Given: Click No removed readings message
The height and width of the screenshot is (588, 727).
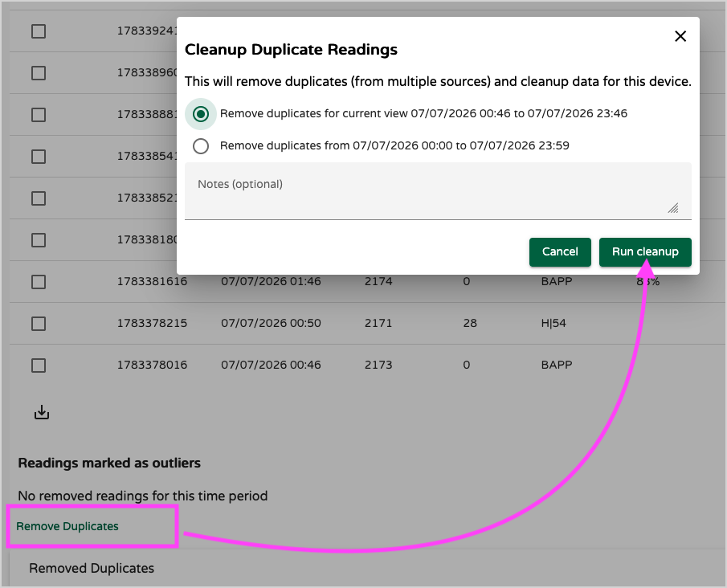Looking at the screenshot, I should 143,496.
